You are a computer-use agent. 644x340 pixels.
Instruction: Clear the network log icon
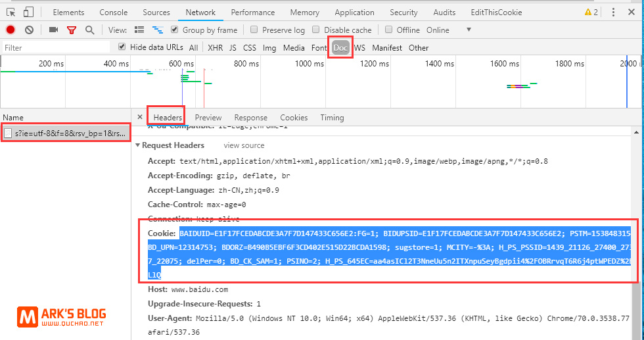tap(29, 30)
